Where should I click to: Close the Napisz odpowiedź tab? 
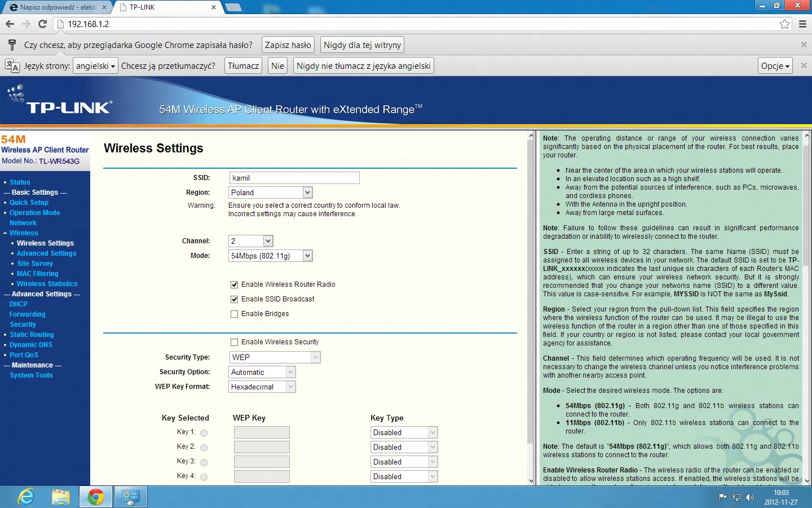[104, 7]
